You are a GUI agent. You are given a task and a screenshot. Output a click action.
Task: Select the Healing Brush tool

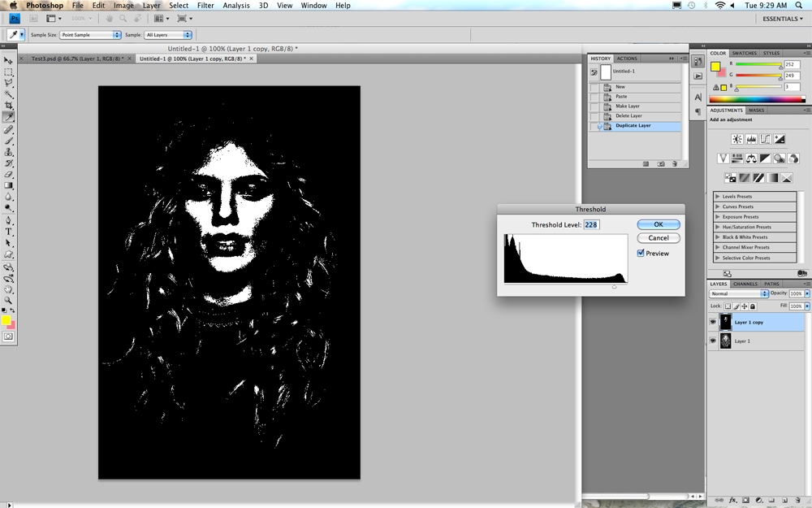[x=8, y=129]
